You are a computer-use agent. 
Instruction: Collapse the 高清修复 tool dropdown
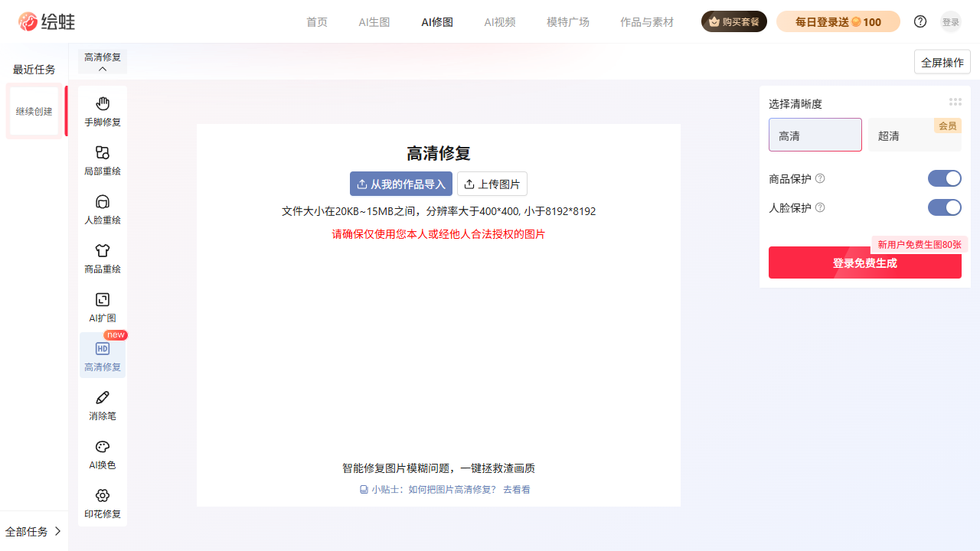click(x=103, y=62)
